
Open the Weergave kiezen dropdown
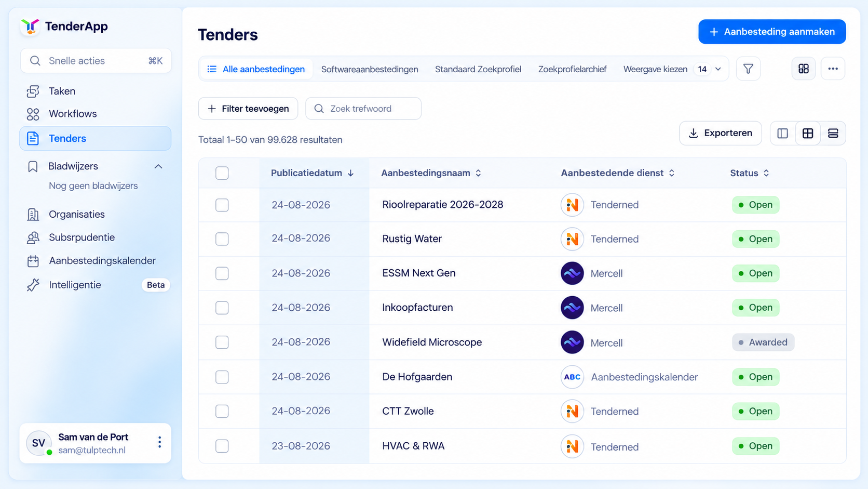pos(672,69)
